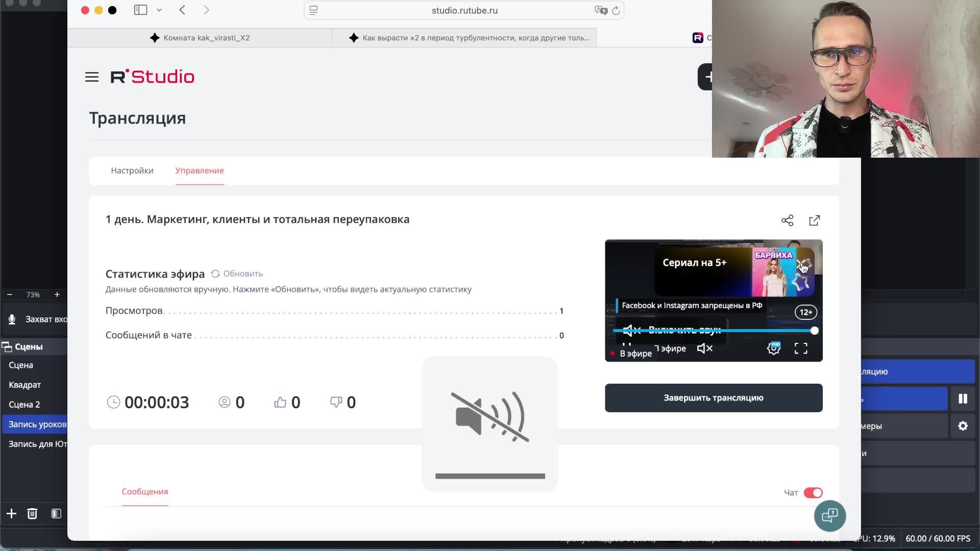
Task: Refresh stream statistics via Обновить
Action: tap(237, 274)
